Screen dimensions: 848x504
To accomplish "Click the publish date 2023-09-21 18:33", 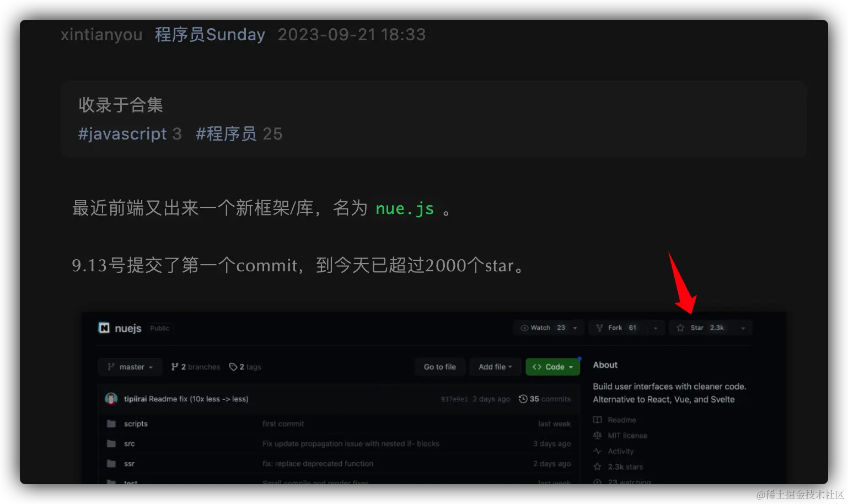I will point(352,35).
